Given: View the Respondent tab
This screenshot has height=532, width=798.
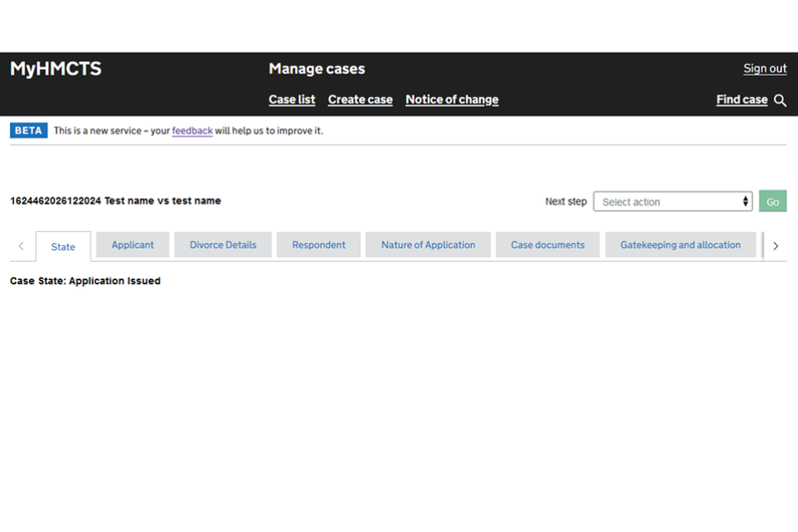Looking at the screenshot, I should (318, 245).
